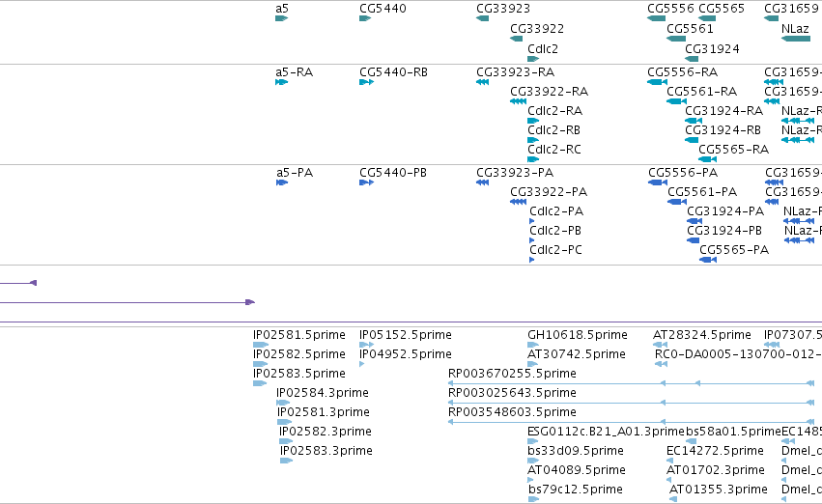This screenshot has height=504, width=822.
Task: Open the bs33d09.5prime EST label
Action: tap(576, 452)
